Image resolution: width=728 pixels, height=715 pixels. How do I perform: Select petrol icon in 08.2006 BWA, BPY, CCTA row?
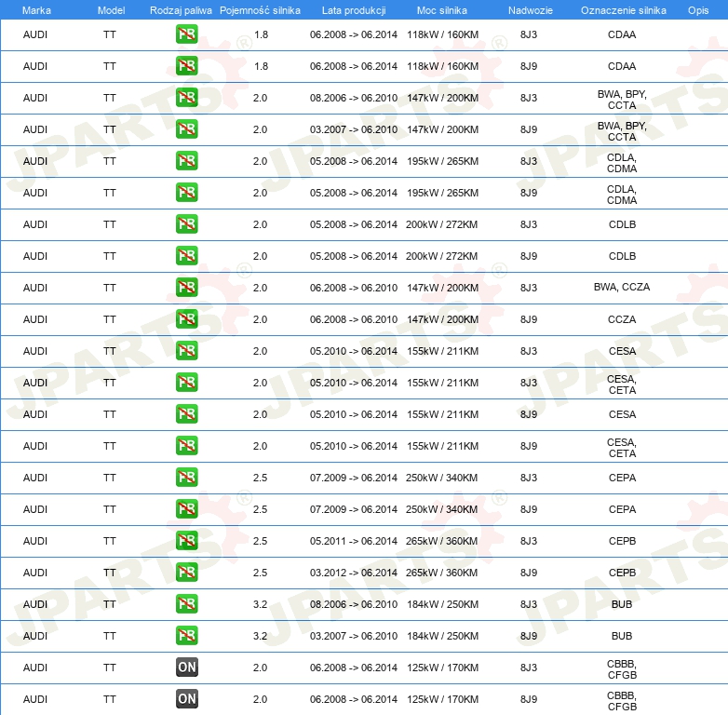click(186, 98)
